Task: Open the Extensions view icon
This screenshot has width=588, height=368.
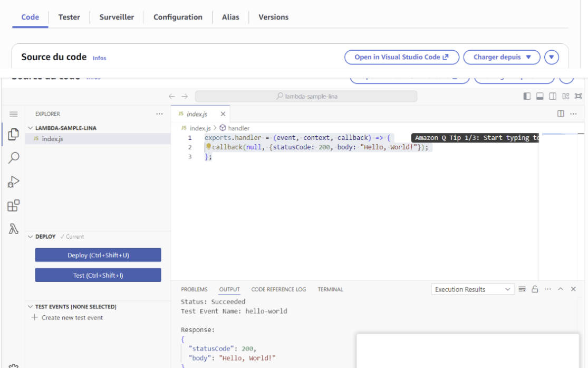Action: point(14,205)
